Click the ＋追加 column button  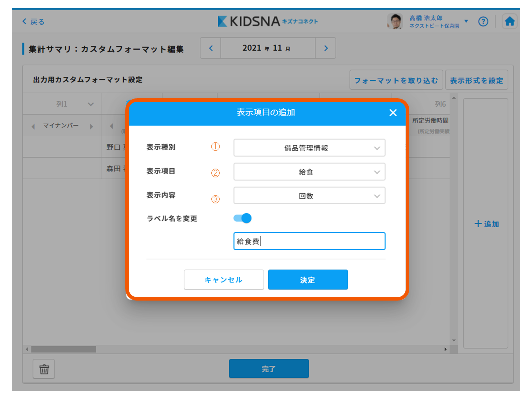(486, 224)
